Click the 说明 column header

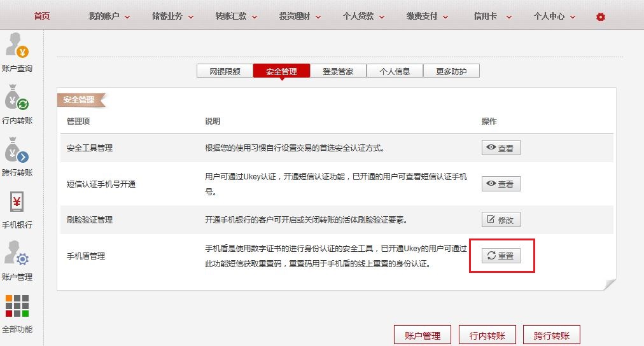tap(213, 121)
